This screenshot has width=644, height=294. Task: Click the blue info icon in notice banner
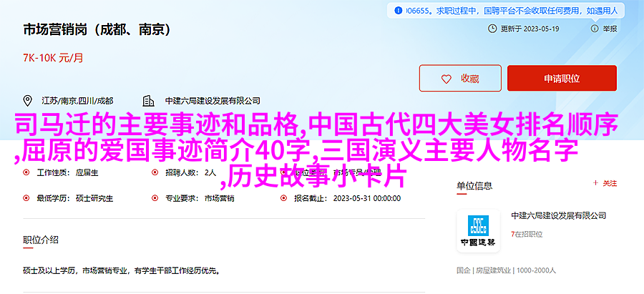(399, 11)
